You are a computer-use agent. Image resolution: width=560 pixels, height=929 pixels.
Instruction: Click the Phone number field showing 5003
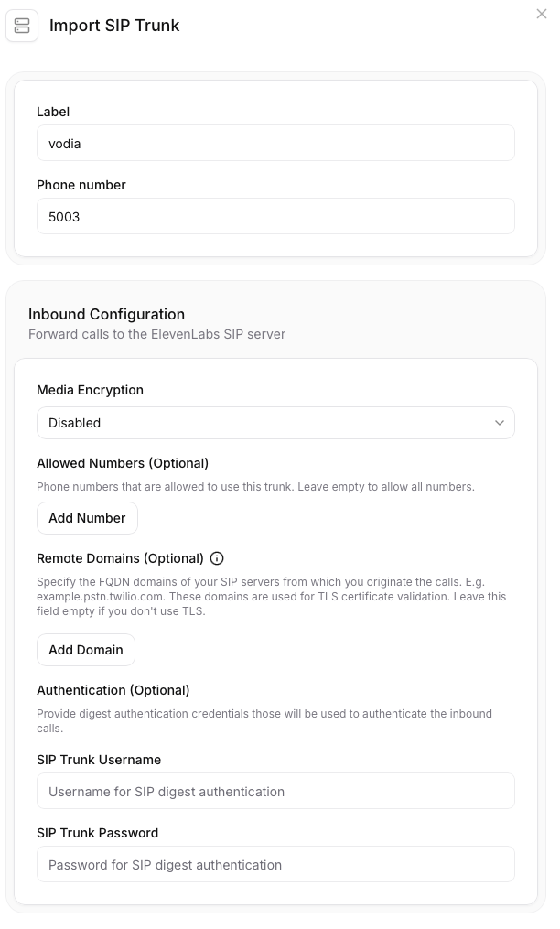pyautogui.click(x=275, y=217)
